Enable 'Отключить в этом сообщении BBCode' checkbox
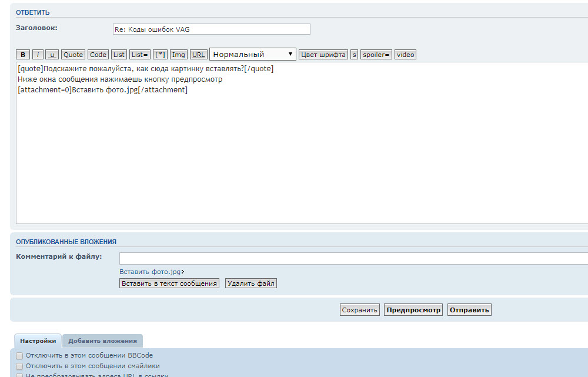Viewport: 588px width, 377px height. click(19, 356)
